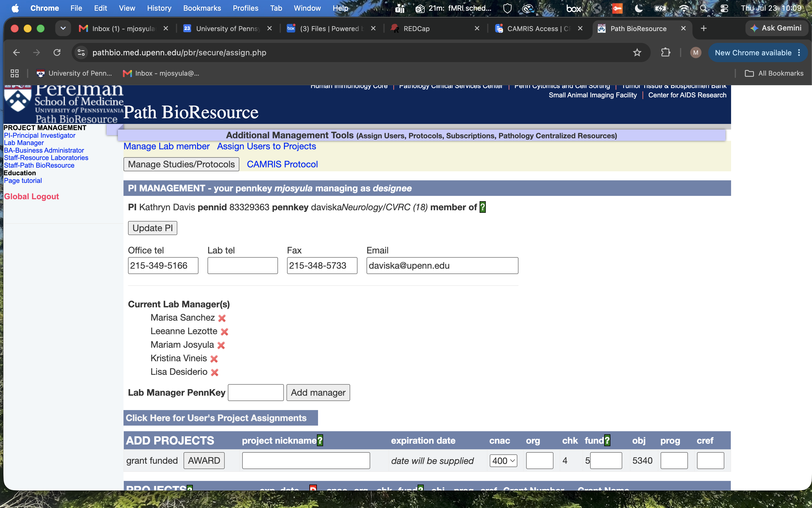Open the Page tutorial link
This screenshot has height=508, width=812.
click(x=23, y=181)
